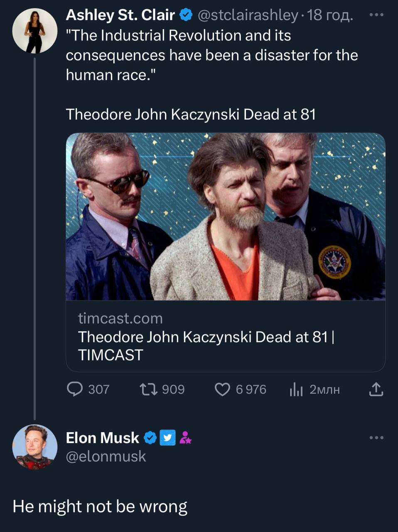Click Ashley St. Clair's blue verified badge
Viewport: 398px width, 532px height.
coord(185,15)
